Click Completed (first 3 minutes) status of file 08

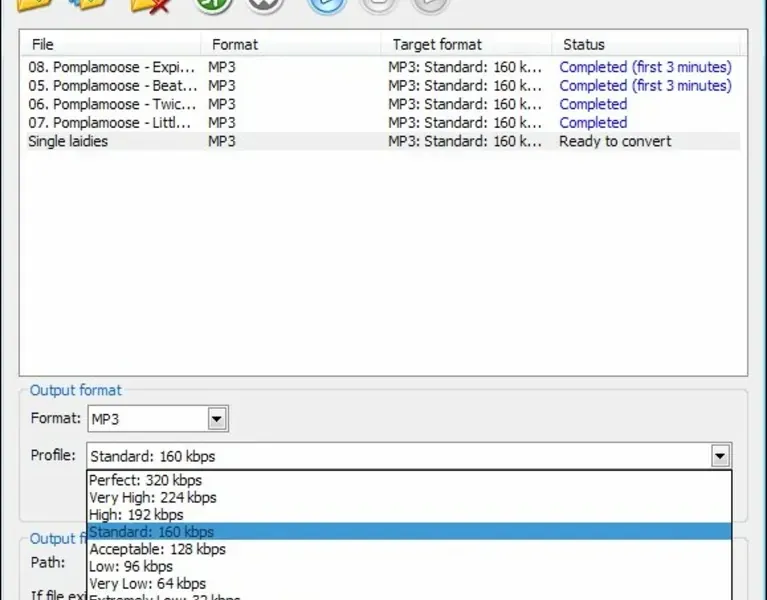[645, 67]
